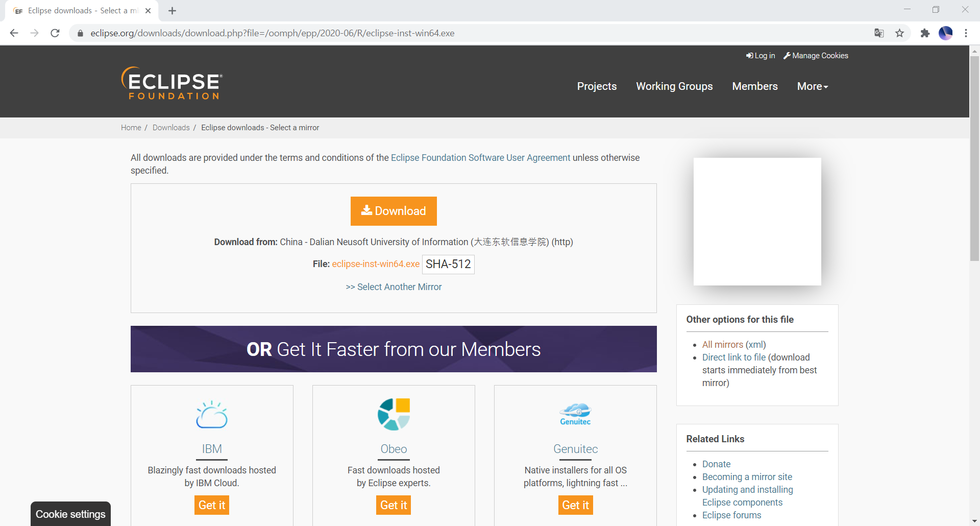Click the Eclipse Foundation logo
Image resolution: width=980 pixels, height=526 pixels.
click(172, 83)
